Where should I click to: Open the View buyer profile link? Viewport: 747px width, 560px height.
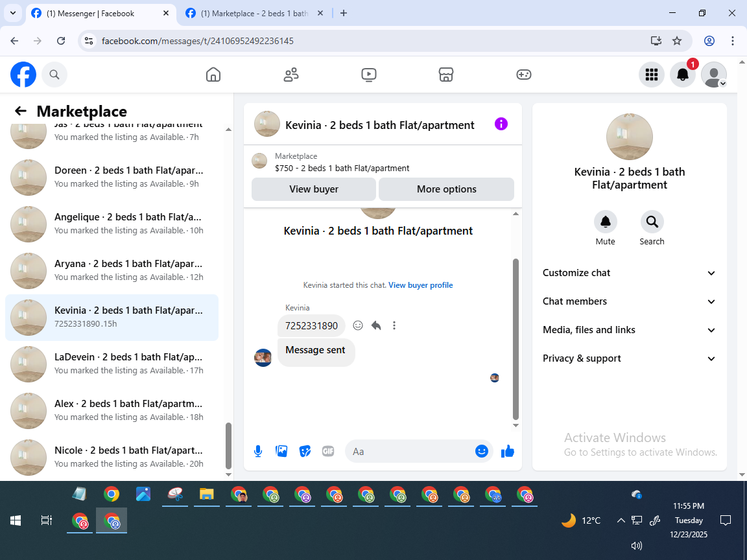pos(421,285)
